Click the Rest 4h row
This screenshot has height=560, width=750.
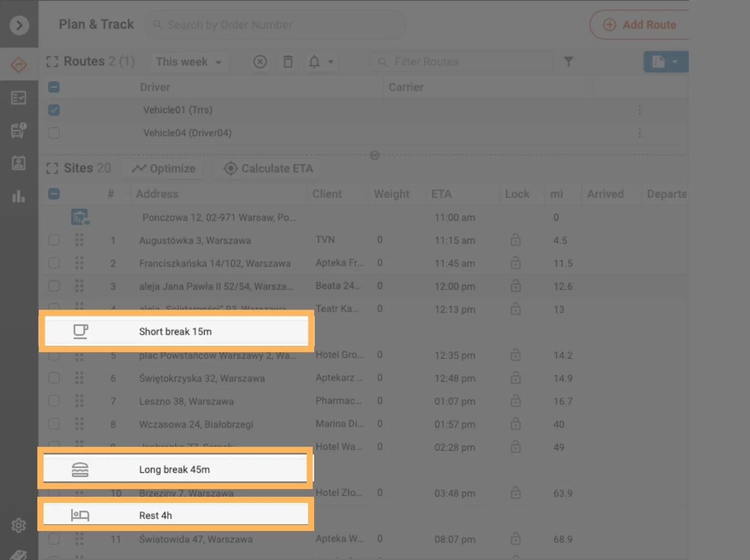pos(175,515)
